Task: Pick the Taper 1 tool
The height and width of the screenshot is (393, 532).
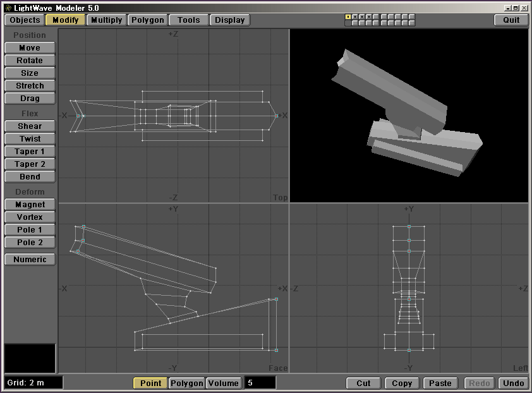Action: (x=30, y=152)
